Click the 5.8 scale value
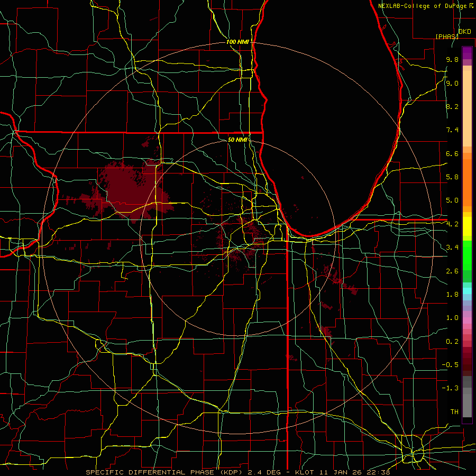The width and height of the screenshot is (476, 476). point(452,177)
